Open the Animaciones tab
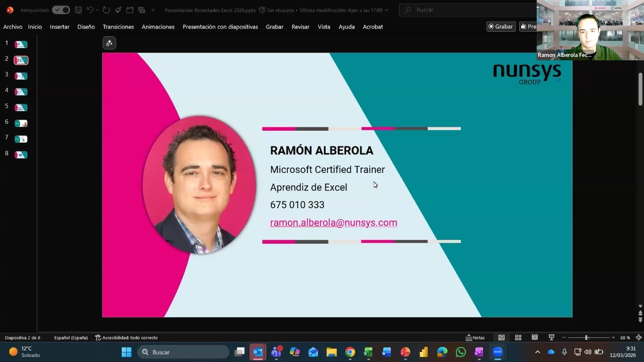This screenshot has width=644, height=362. [158, 27]
